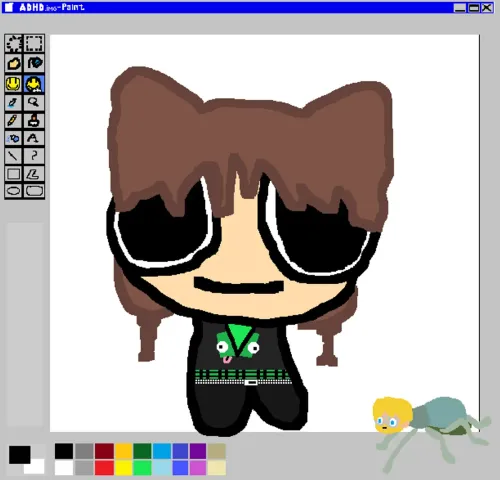
Task: Pick the airbrush spray tool
Action: (x=14, y=138)
